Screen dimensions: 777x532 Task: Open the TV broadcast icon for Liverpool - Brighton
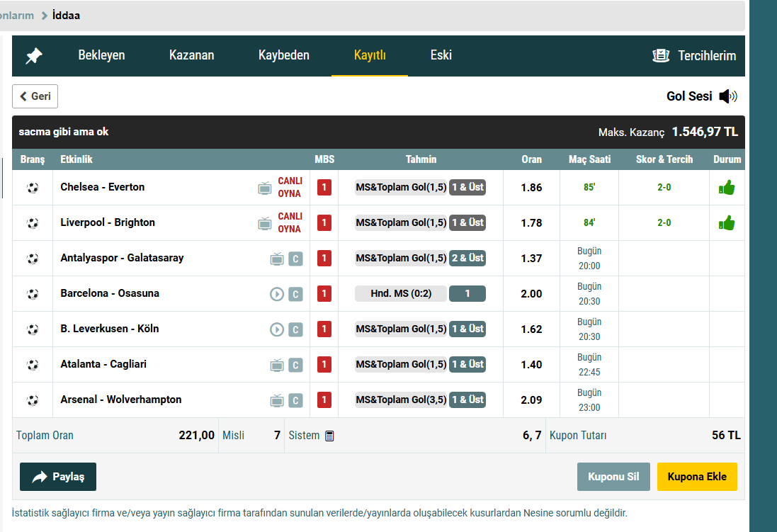(265, 223)
